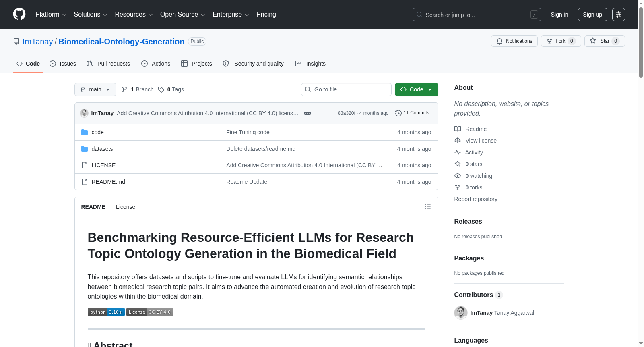Open the README outline list icon
Viewport: 644px width, 347px height.
(x=428, y=207)
